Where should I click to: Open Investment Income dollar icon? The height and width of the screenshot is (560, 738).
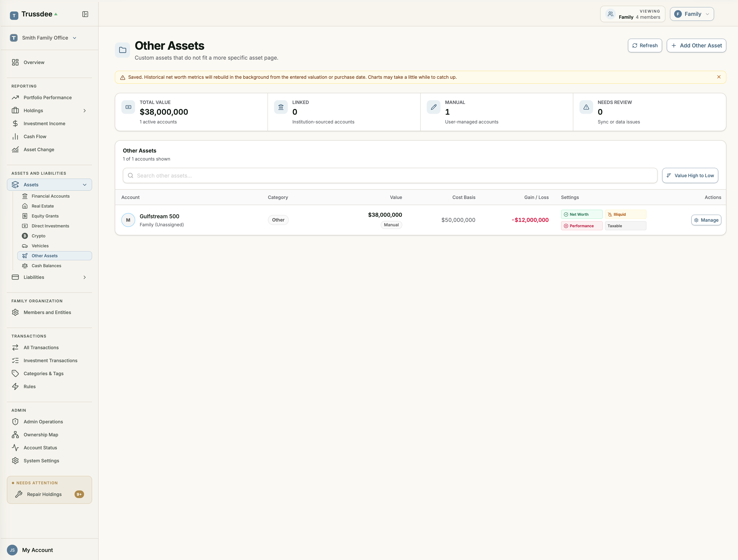coord(15,123)
